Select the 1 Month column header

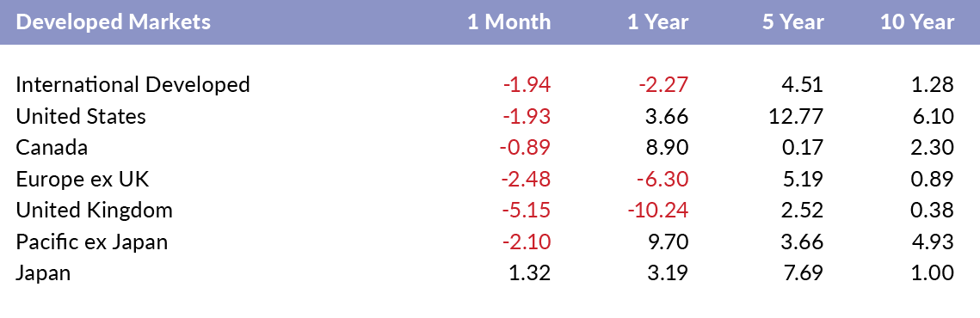coord(509,21)
